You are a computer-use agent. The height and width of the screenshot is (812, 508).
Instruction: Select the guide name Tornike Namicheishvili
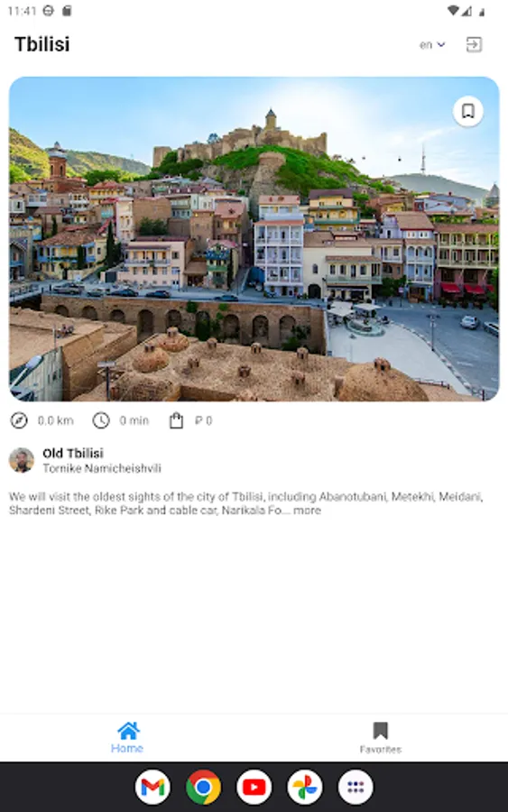(102, 468)
